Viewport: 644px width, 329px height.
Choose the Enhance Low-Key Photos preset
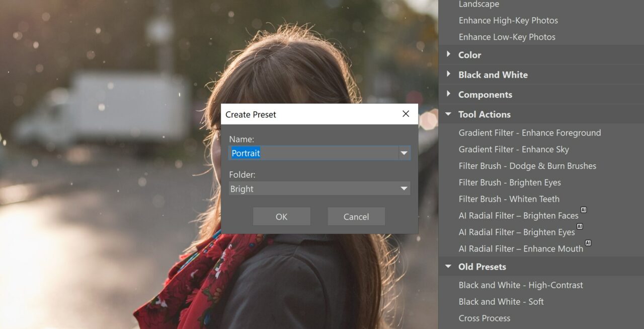(x=507, y=37)
